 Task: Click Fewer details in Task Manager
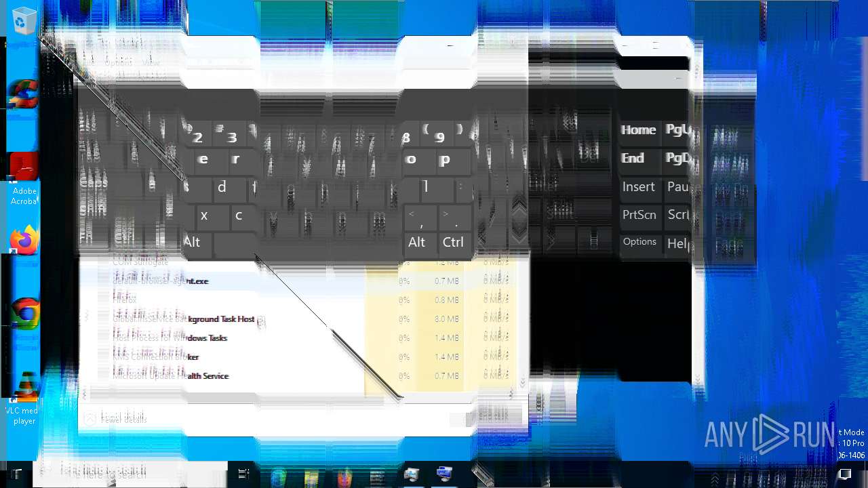[115, 419]
